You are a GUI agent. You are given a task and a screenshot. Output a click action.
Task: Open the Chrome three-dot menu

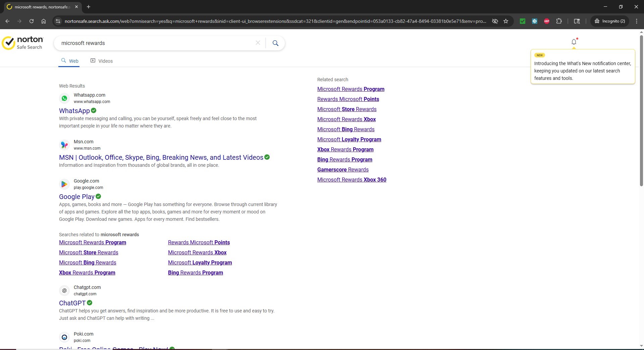tap(637, 21)
